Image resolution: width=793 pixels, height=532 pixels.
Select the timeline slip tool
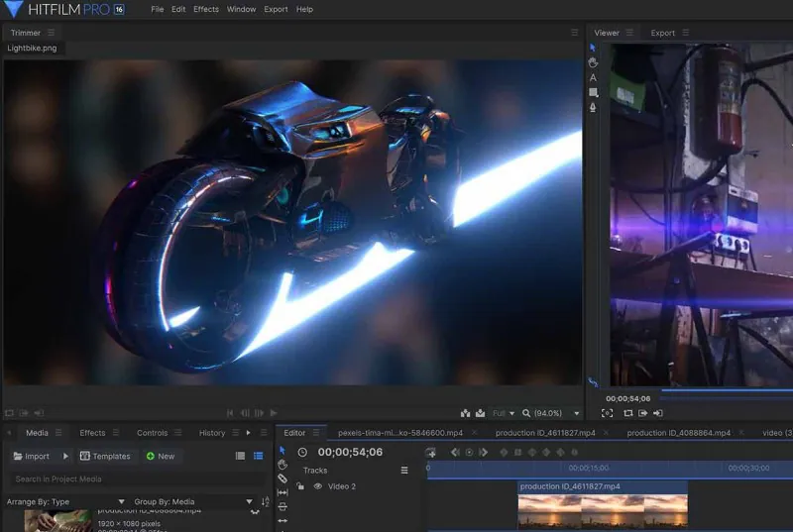283,492
